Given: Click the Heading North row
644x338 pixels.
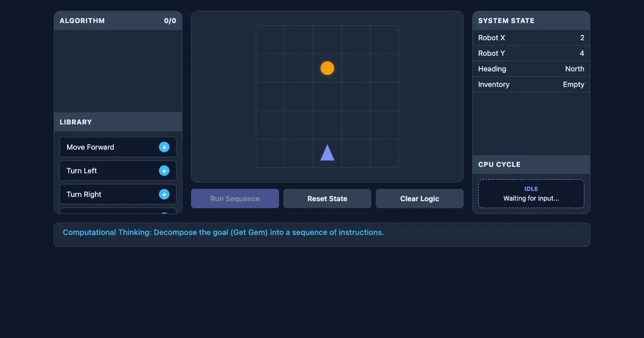Looking at the screenshot, I should click(531, 69).
